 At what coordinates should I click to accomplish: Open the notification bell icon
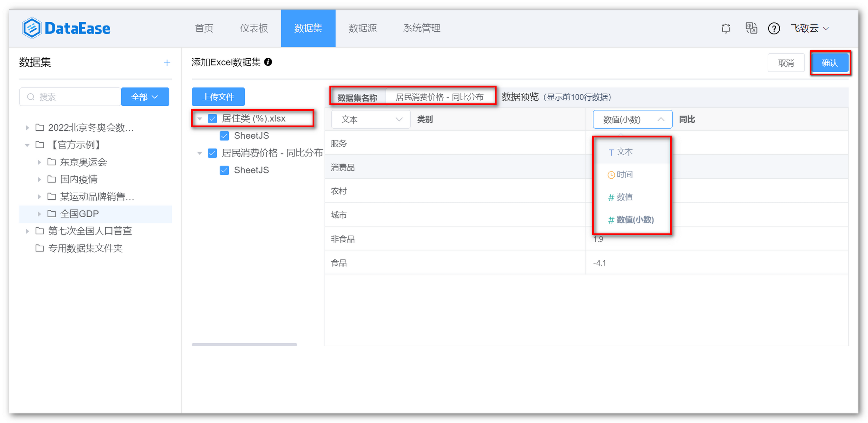tap(726, 28)
